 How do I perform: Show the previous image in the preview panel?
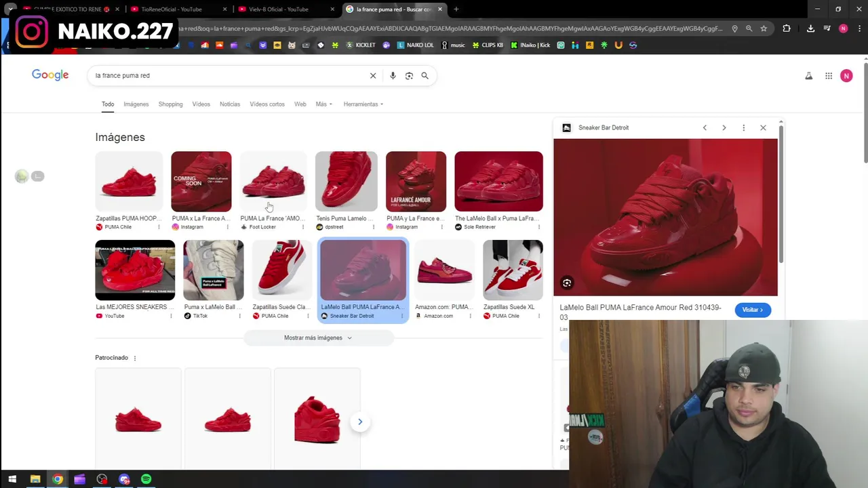(705, 127)
